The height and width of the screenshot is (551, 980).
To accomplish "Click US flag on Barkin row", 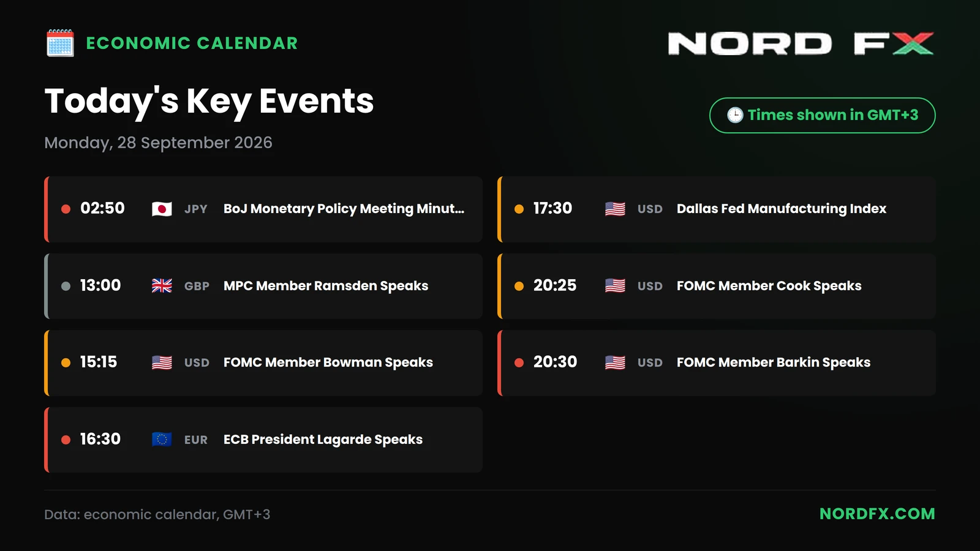I will pyautogui.click(x=615, y=362).
